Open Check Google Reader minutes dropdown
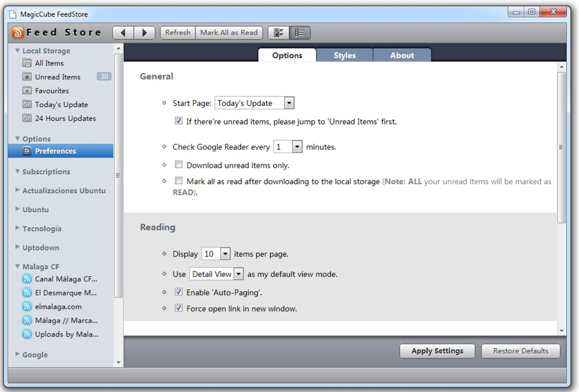The width and height of the screenshot is (579, 392). (288, 147)
